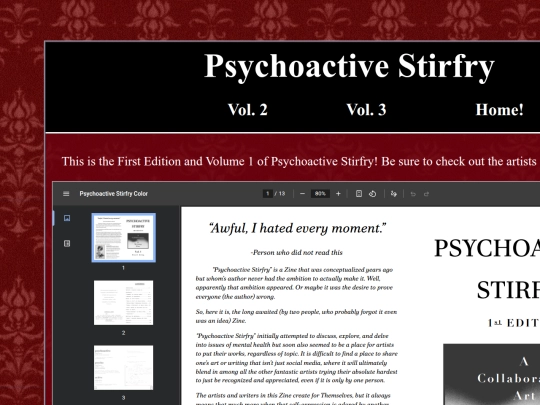Open the Vol. 2 page
540x405 pixels.
coord(248,110)
